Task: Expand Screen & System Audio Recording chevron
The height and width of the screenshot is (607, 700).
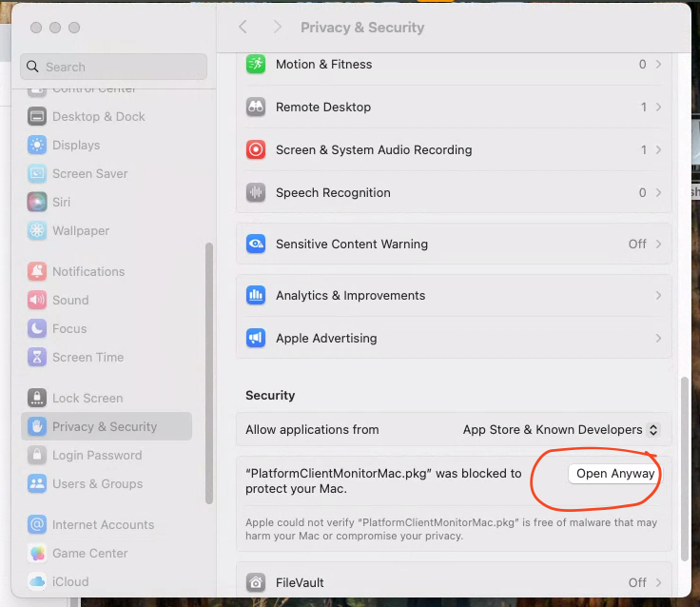Action: point(658,149)
